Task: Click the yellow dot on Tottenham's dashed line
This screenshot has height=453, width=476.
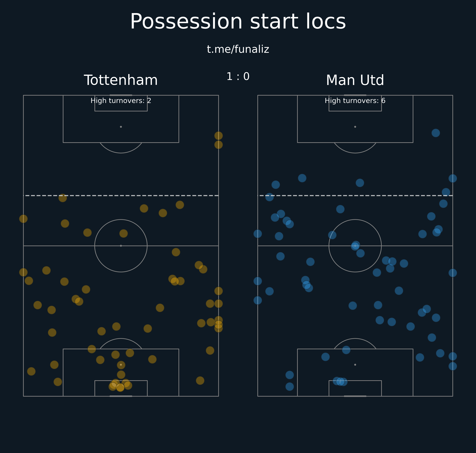Action: pyautogui.click(x=63, y=198)
